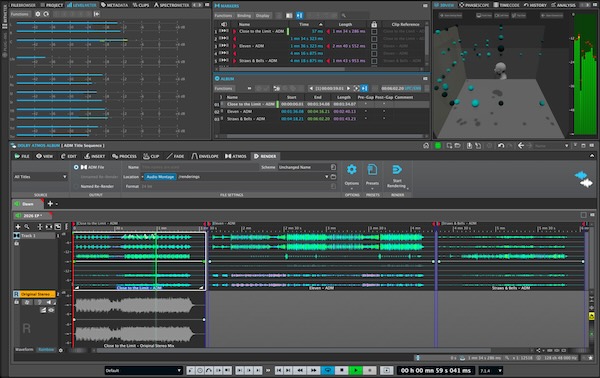Toggle lock checkbox for Close to the Limit marker
The image size is (600, 378).
pos(374,31)
